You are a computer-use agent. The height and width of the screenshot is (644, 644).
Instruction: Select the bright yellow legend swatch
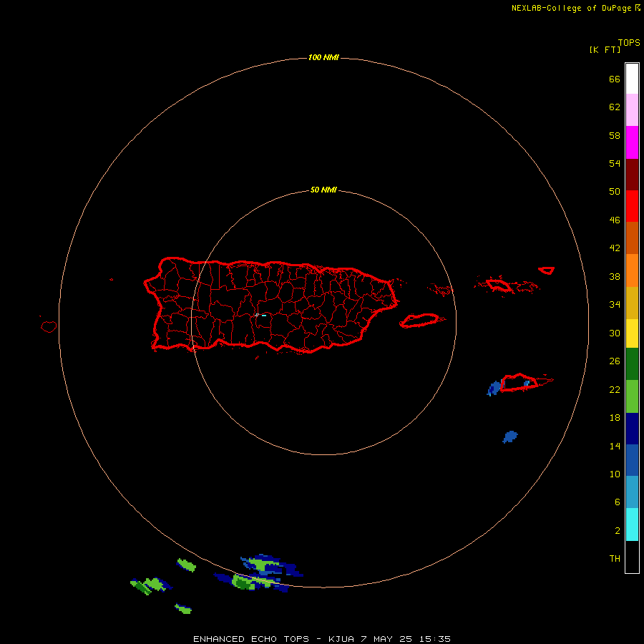(632, 333)
